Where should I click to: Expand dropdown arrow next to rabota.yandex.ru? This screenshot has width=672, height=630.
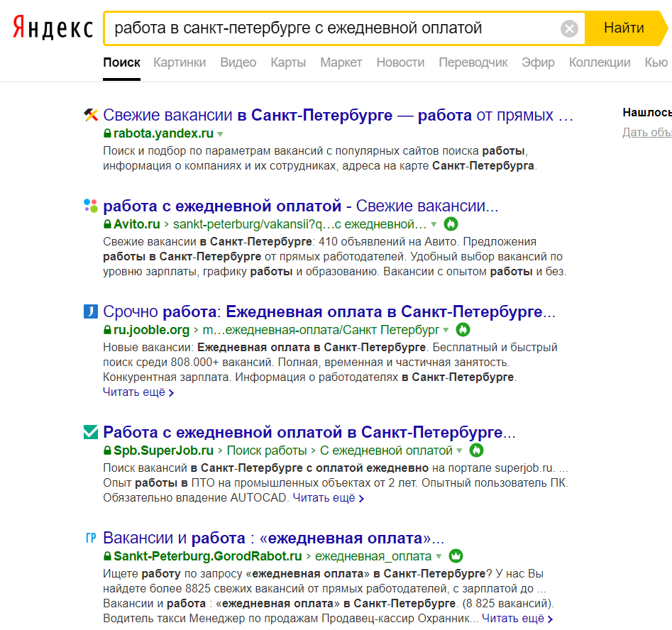point(220,134)
